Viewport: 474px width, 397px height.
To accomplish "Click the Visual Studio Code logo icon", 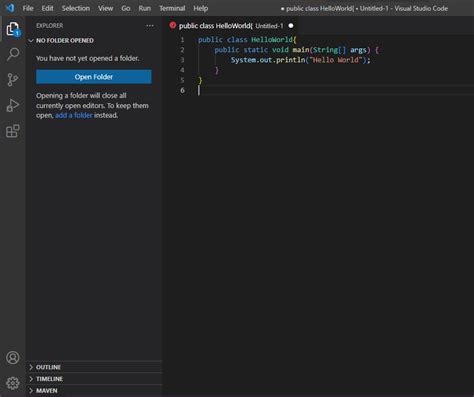I will pos(10,8).
